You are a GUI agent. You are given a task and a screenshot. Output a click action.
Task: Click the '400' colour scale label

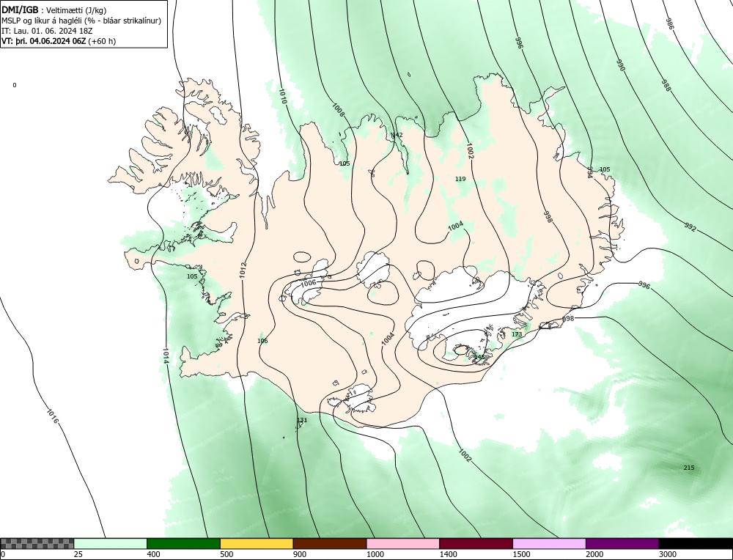click(153, 555)
